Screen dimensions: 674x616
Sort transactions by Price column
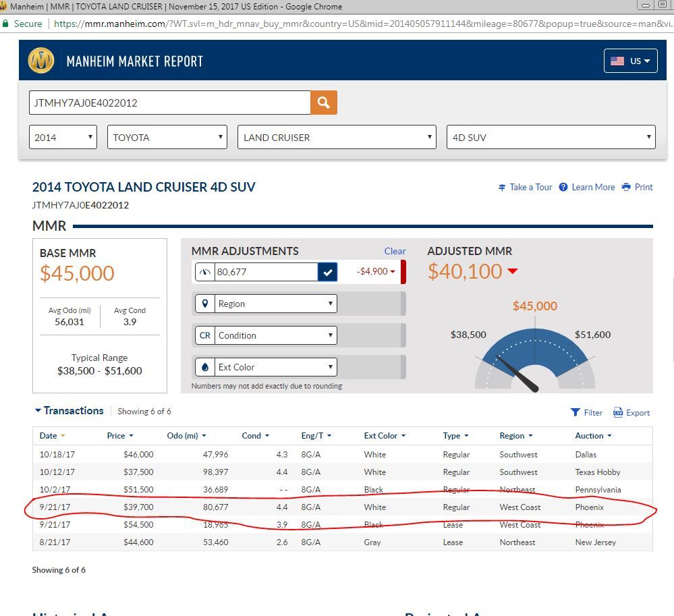(120, 435)
